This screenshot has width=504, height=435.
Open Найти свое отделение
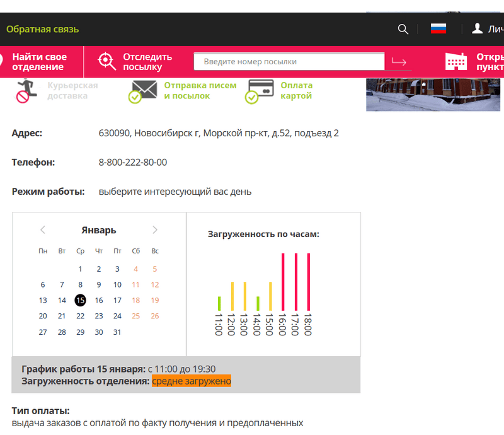point(40,62)
